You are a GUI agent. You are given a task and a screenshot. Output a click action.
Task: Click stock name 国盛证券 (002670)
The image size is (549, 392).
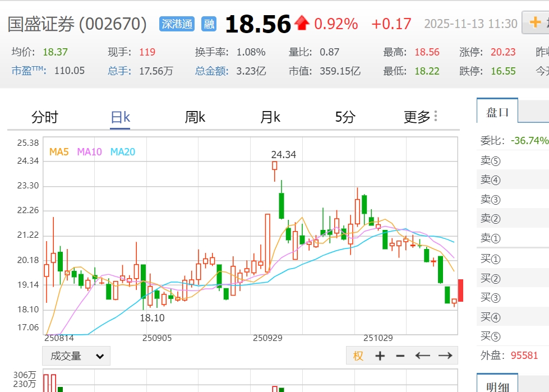[x=77, y=24]
